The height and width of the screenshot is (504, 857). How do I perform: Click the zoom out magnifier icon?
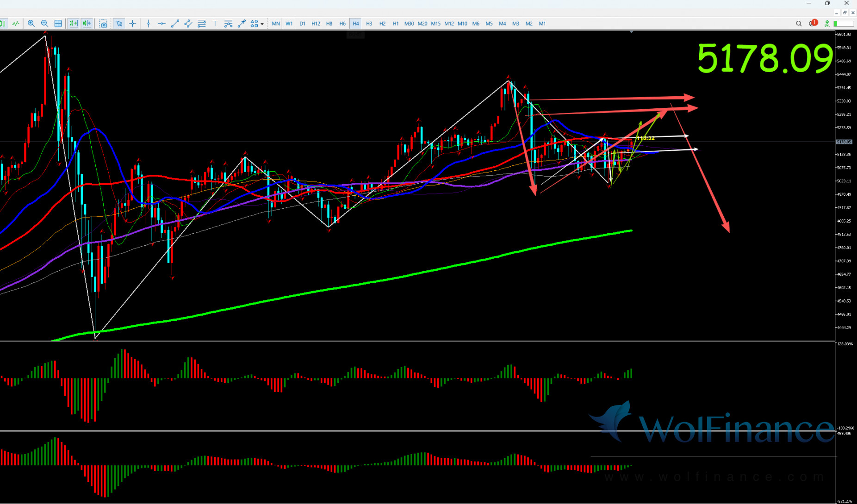(x=44, y=24)
